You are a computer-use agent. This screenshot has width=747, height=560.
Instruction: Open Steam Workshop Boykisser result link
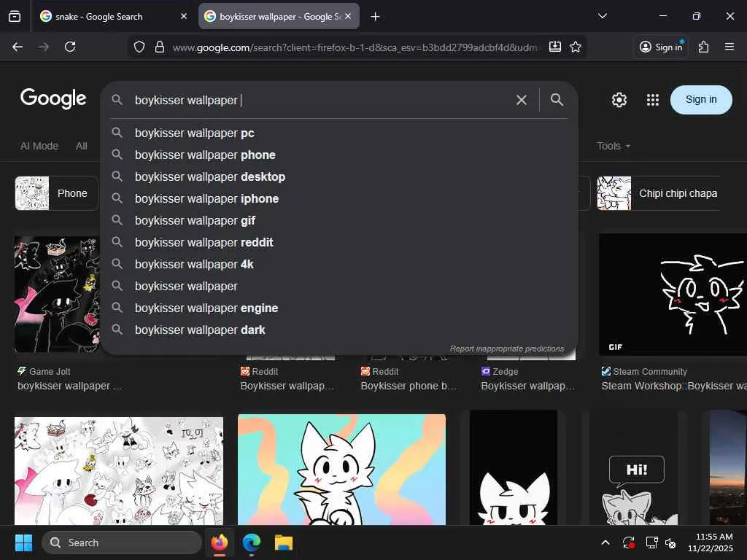pos(673,386)
